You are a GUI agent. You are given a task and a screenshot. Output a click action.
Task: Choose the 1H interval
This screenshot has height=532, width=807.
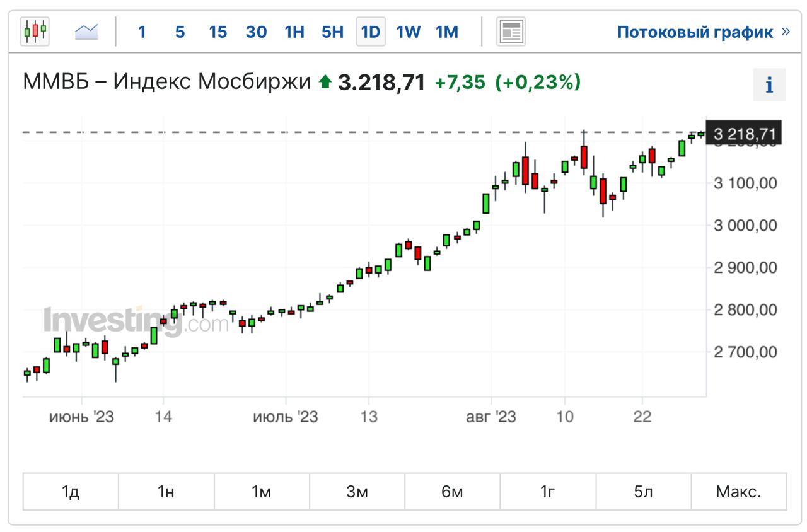pos(294,32)
